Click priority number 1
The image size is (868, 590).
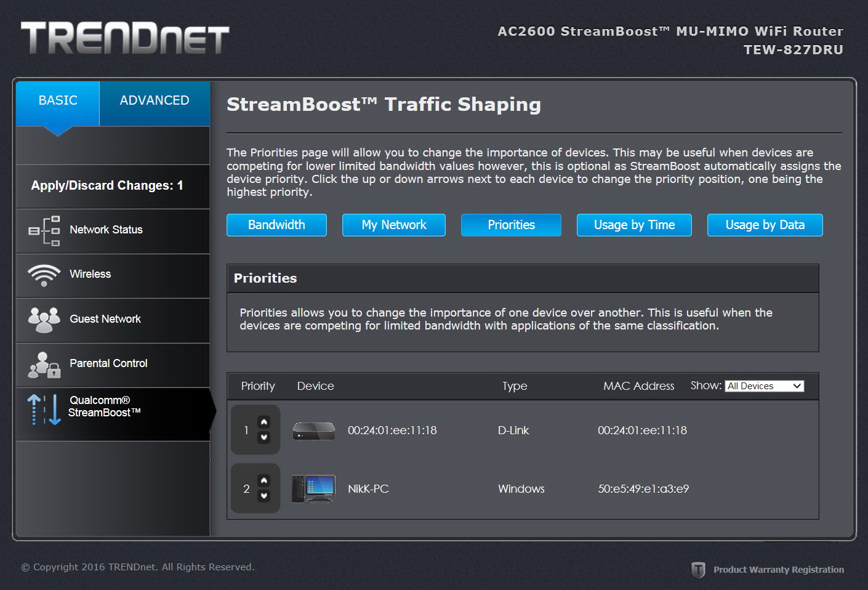pos(246,430)
